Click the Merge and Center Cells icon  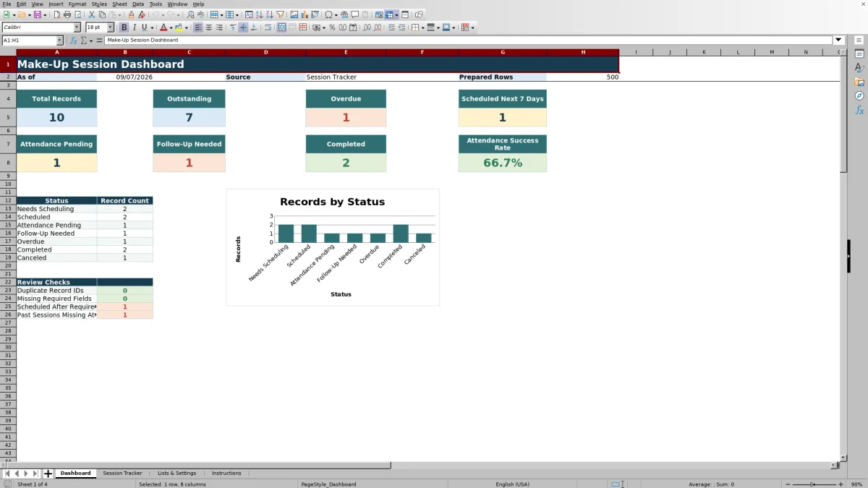pos(281,27)
